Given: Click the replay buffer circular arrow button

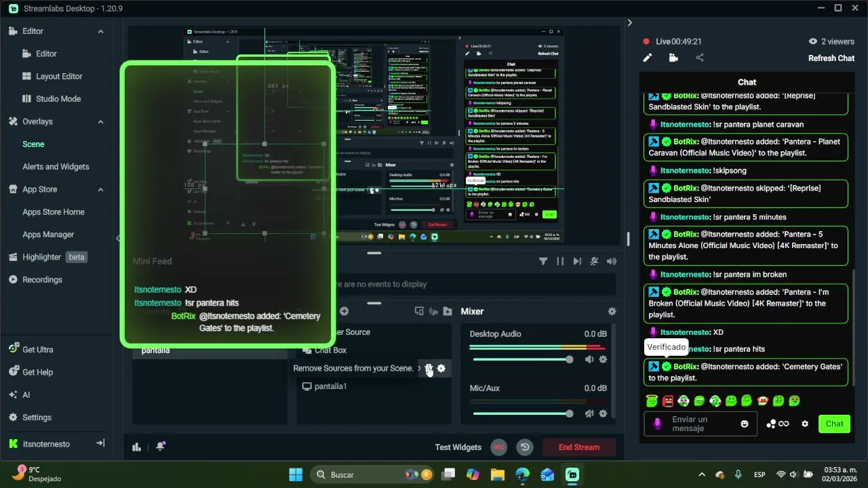Looking at the screenshot, I should pos(524,447).
